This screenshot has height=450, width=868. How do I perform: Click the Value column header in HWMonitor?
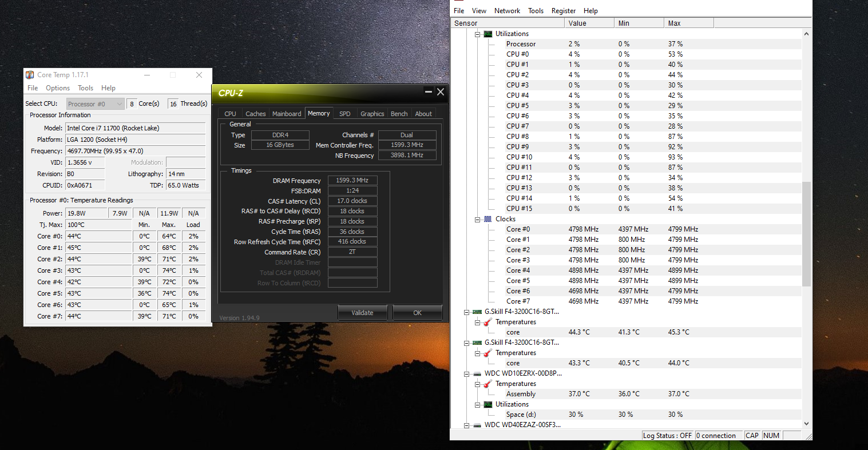(589, 23)
